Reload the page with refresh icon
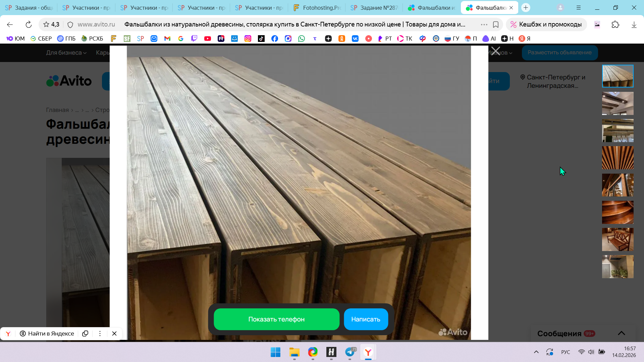 click(29, 24)
